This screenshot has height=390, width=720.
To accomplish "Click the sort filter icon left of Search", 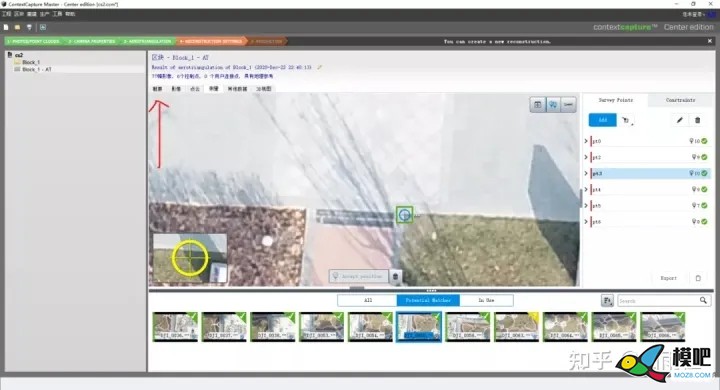I will coord(608,301).
